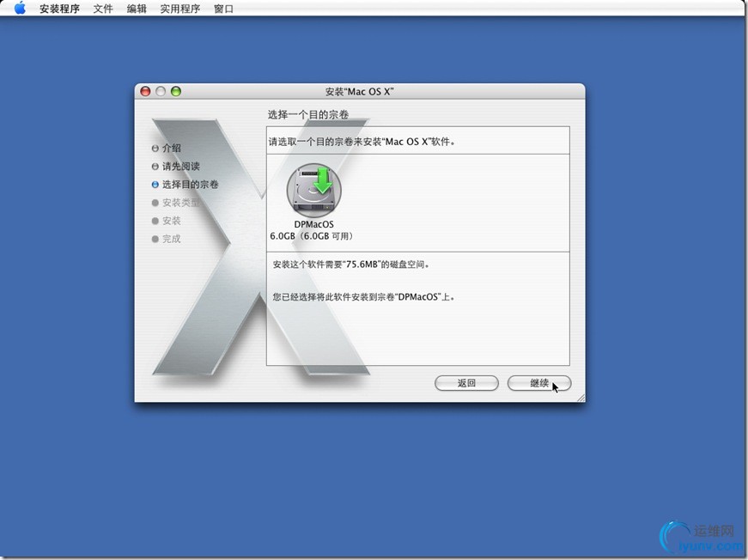Open the 窗口 menu

pos(223,9)
